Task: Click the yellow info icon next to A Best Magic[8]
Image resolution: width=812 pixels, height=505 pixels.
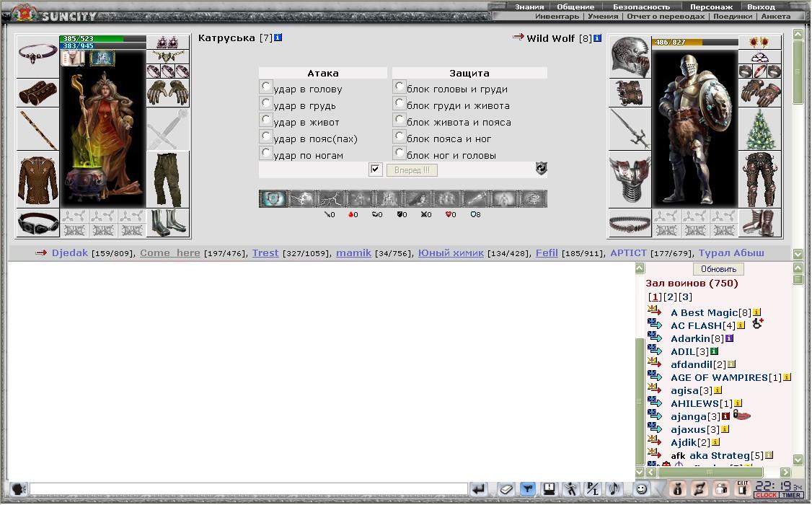Action: tap(756, 312)
